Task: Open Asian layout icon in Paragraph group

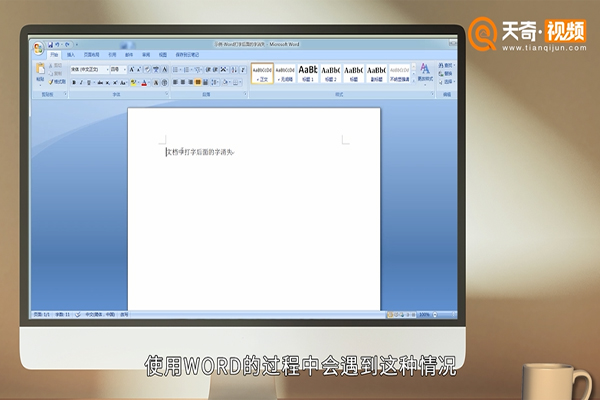Action: click(x=225, y=70)
